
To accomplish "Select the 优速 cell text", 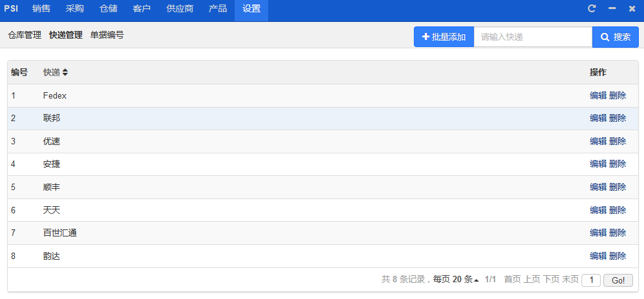I will 52,141.
